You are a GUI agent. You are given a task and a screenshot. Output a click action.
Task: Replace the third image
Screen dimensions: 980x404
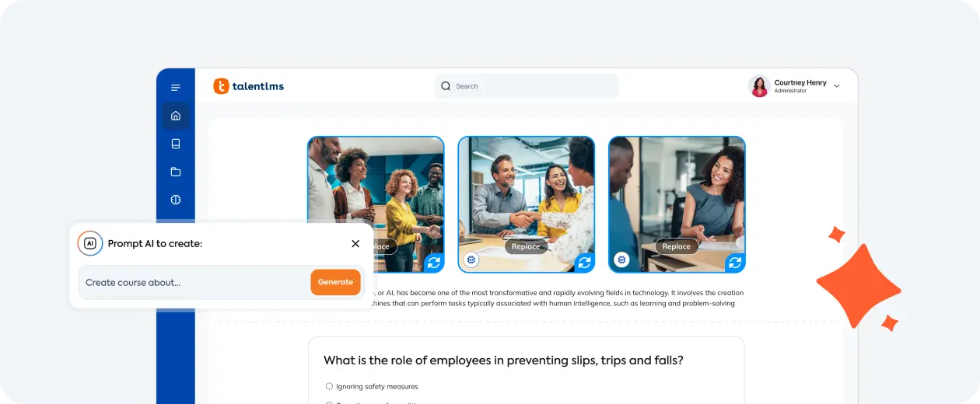(x=676, y=246)
